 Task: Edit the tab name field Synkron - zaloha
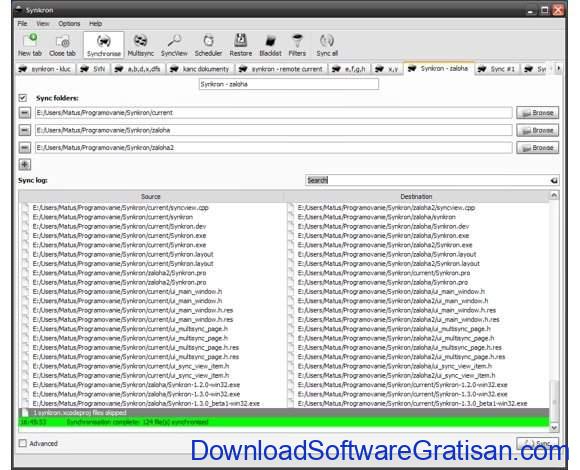[289, 84]
